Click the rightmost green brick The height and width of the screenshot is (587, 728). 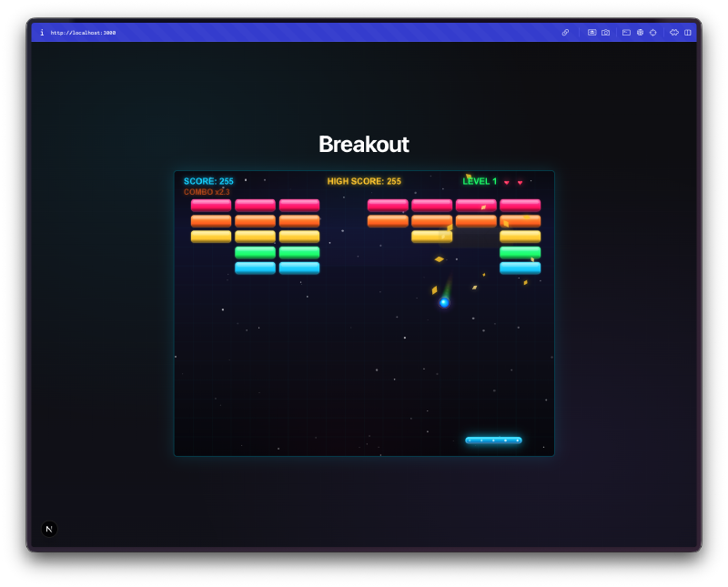pyautogui.click(x=520, y=252)
